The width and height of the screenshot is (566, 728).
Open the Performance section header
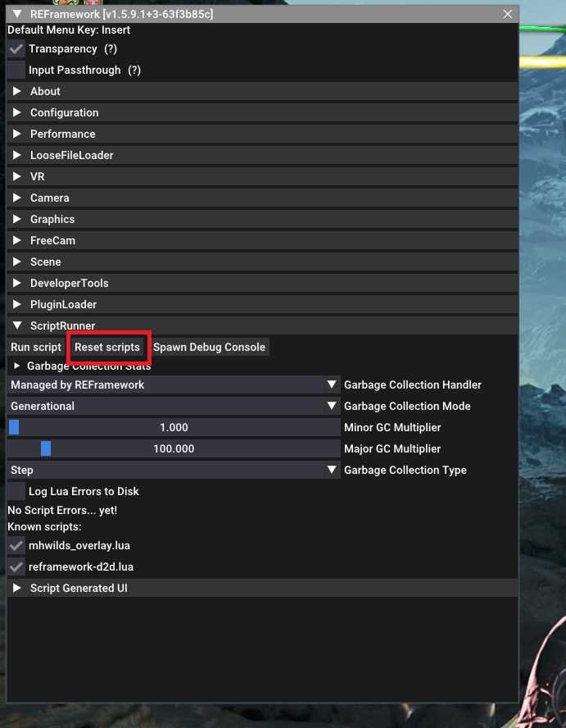click(x=263, y=134)
